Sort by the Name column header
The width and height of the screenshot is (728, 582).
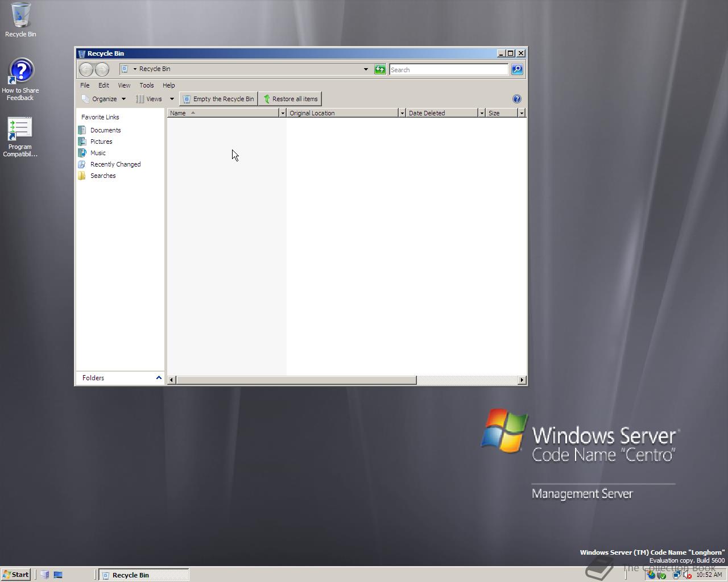pos(223,113)
